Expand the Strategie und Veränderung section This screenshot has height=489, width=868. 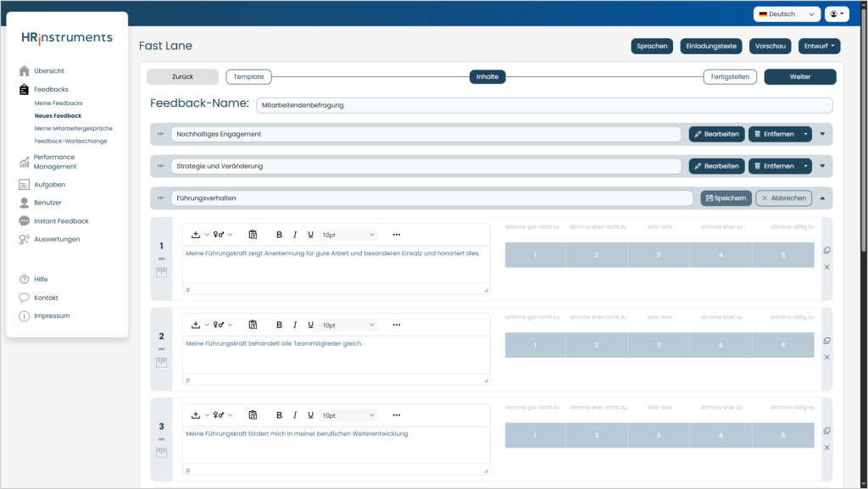coord(822,166)
